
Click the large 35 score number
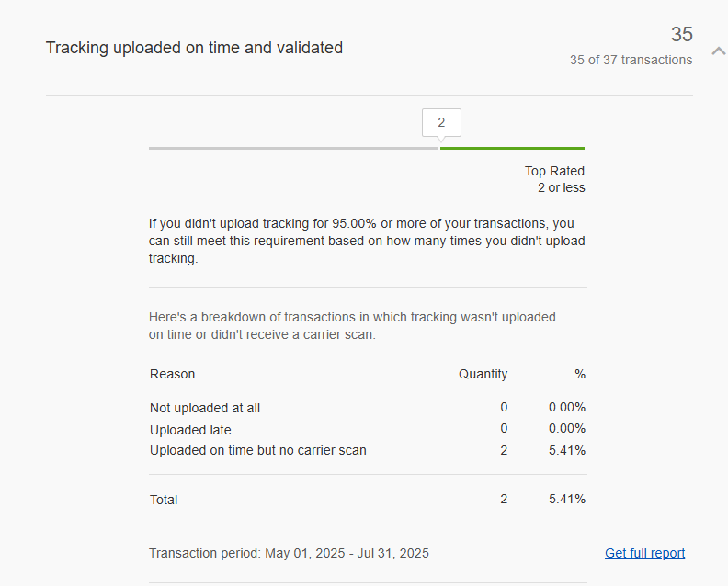point(681,35)
